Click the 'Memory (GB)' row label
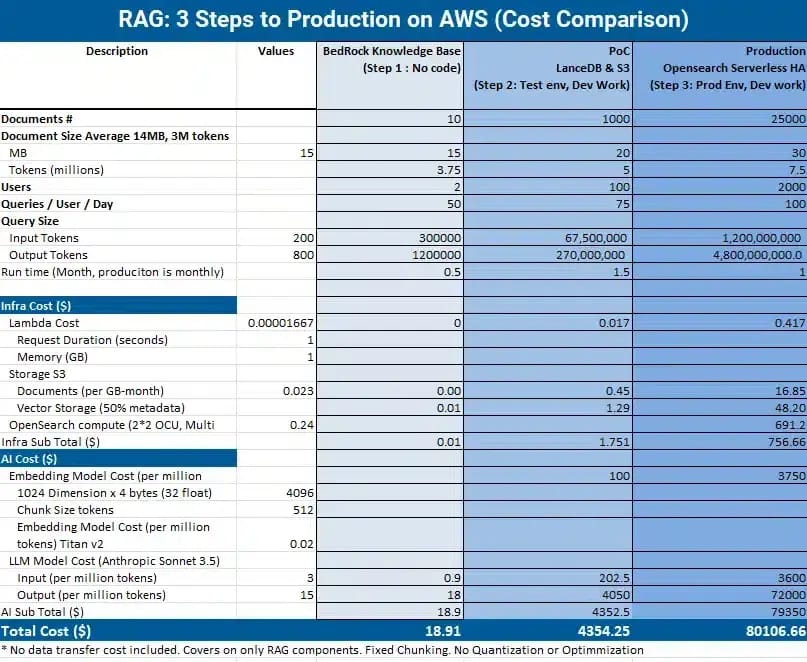The height and width of the screenshot is (662, 807). click(x=52, y=357)
